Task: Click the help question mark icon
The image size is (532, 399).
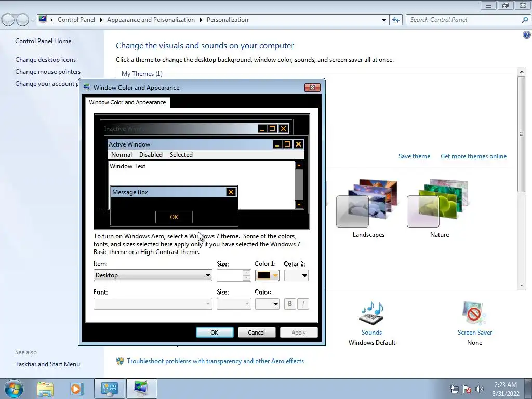Action: [527, 35]
